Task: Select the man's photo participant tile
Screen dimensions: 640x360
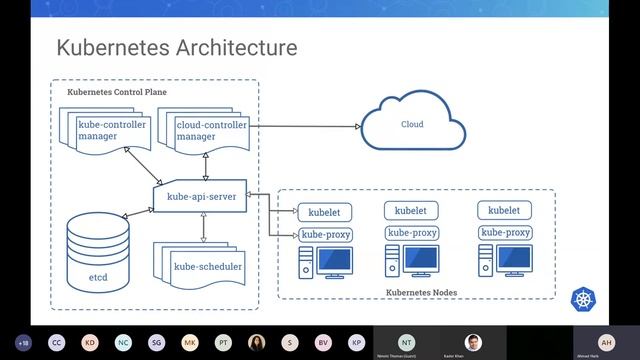Action: [473, 343]
